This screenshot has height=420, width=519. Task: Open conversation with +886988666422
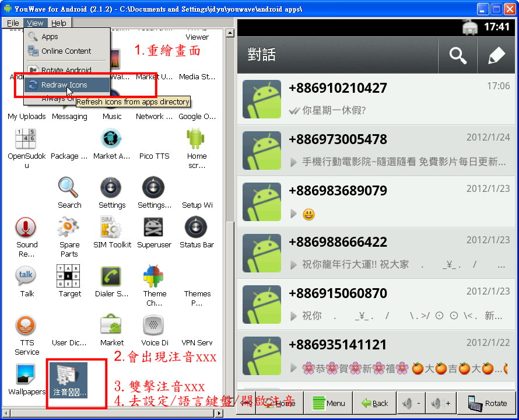(x=376, y=253)
